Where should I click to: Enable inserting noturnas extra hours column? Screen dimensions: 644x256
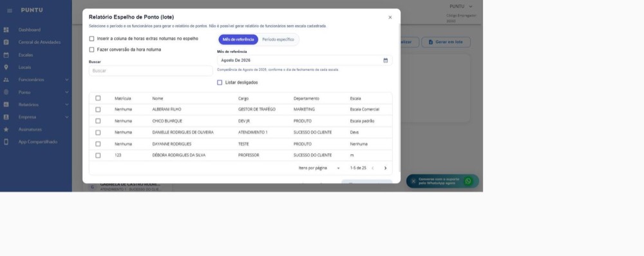(91, 39)
